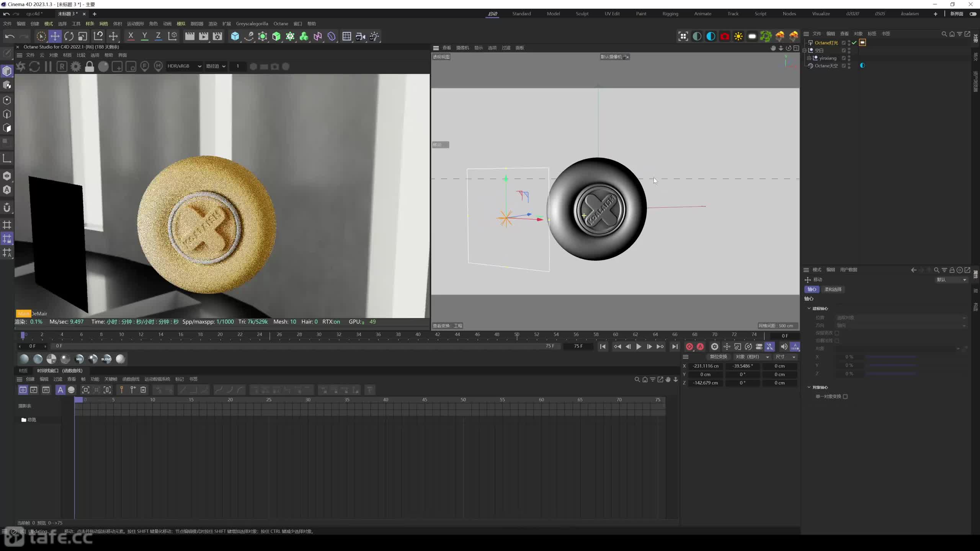Collapse the 建模轴心 section
Screen dimensions: 980x551
click(809, 308)
